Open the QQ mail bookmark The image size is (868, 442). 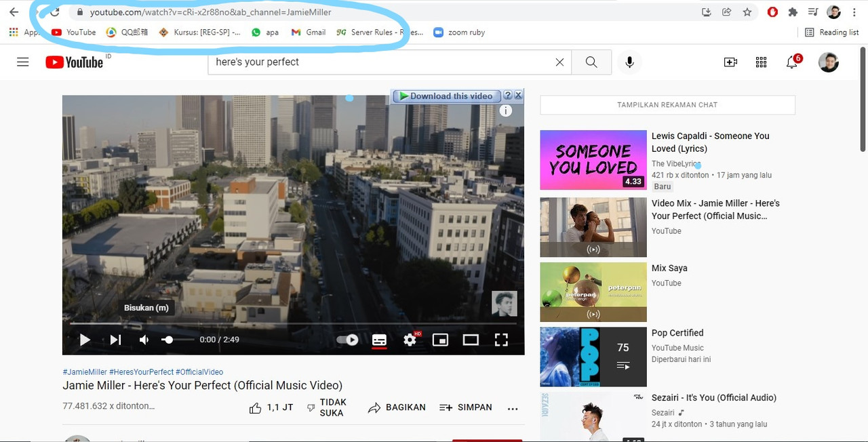127,32
